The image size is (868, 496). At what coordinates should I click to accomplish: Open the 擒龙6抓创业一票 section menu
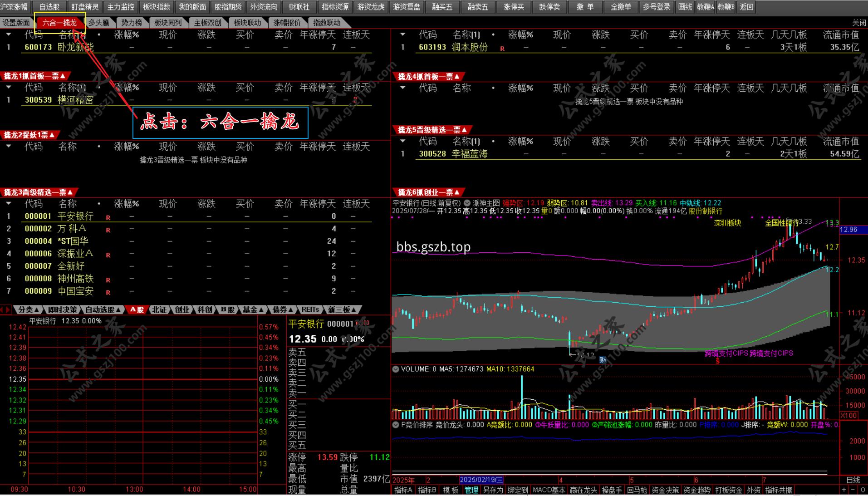[x=429, y=192]
